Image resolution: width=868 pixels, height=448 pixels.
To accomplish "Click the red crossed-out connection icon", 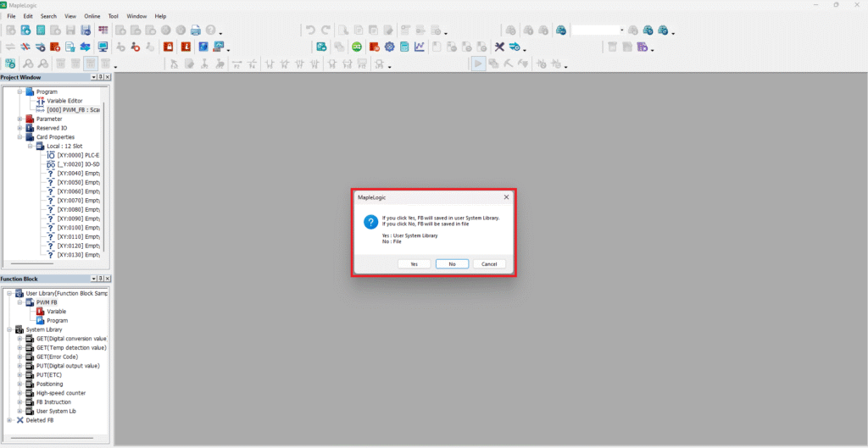I will [x=25, y=47].
